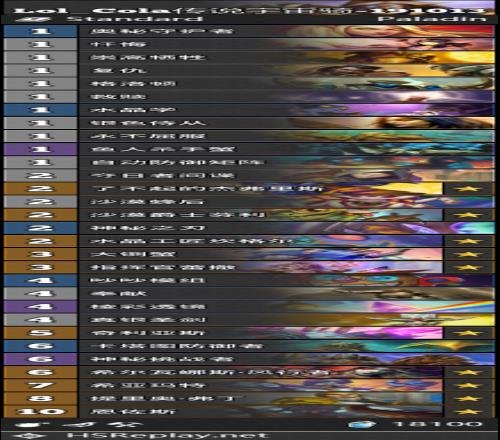Select the 救赎 card row
Image resolution: width=500 pixels, height=440 pixels.
(249, 97)
